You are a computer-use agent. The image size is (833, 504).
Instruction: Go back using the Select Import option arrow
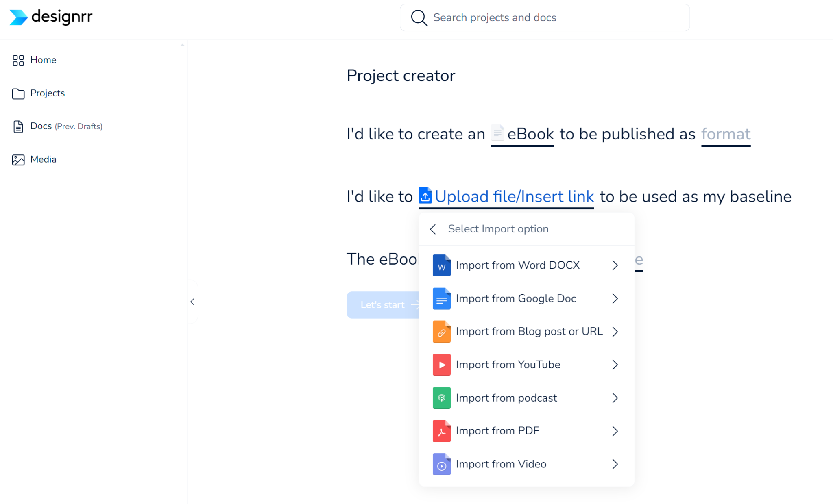[x=433, y=229]
